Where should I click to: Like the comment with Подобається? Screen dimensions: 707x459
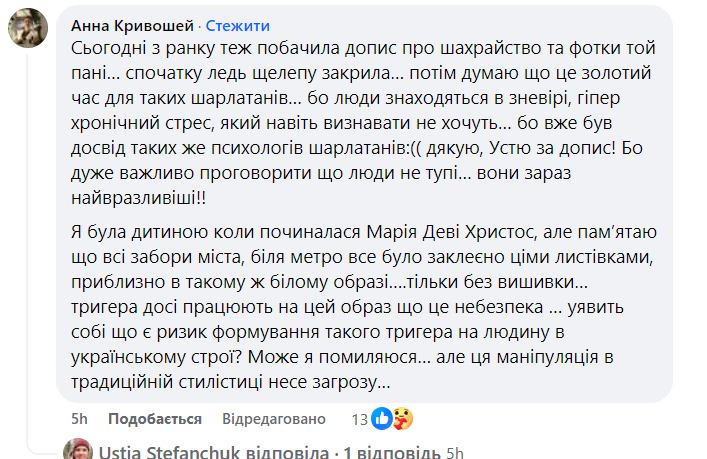coord(155,418)
